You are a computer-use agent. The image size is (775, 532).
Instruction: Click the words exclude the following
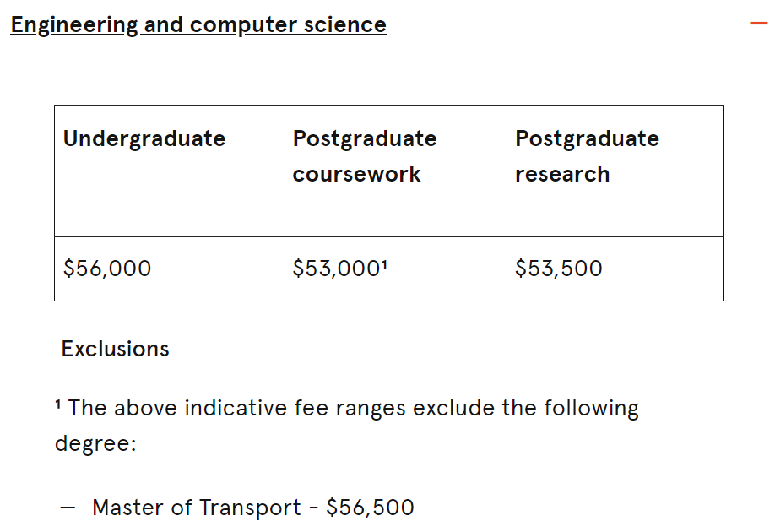pos(526,409)
